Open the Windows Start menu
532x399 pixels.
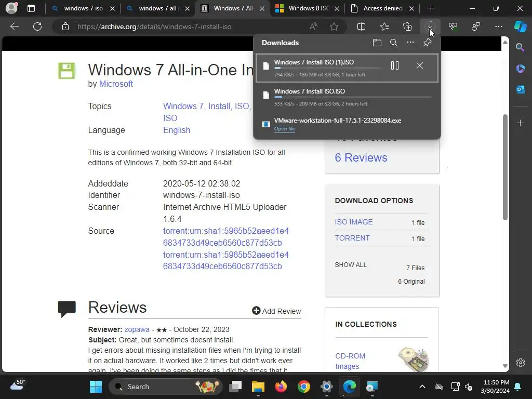pyautogui.click(x=96, y=387)
